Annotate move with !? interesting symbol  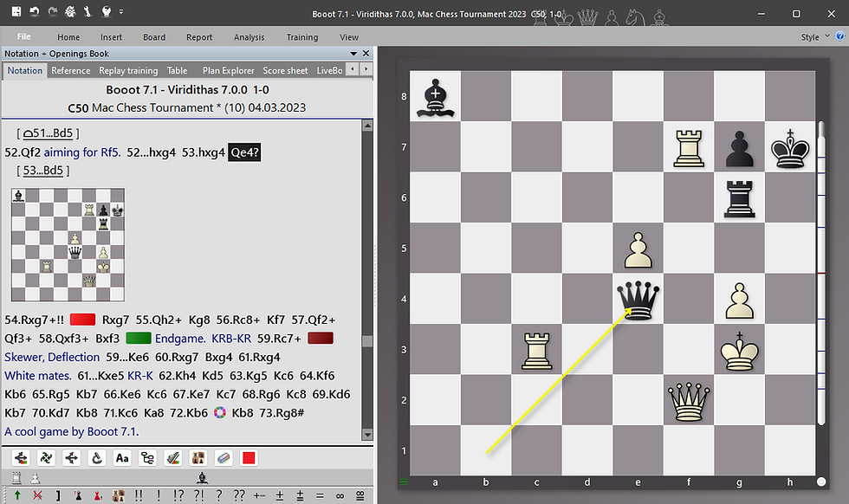(x=178, y=495)
